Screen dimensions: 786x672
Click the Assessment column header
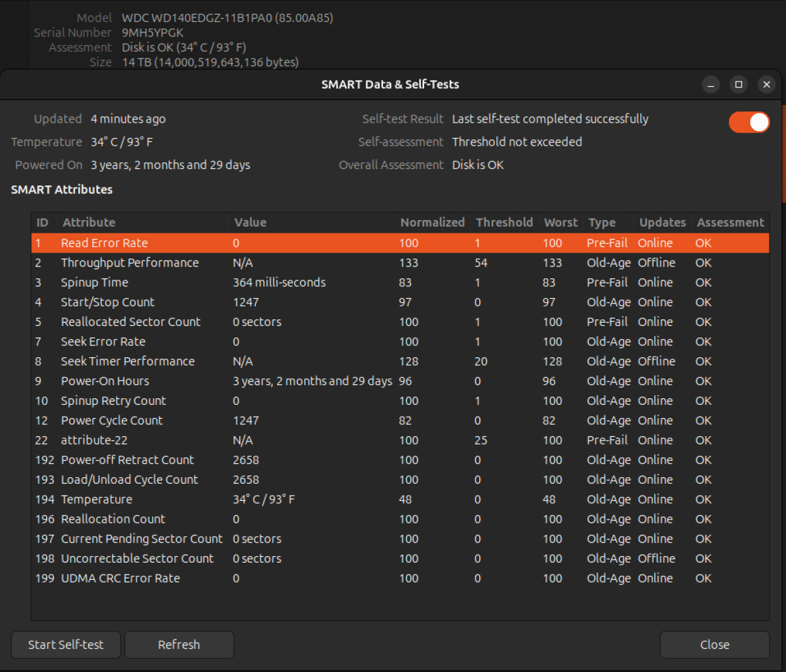[730, 223]
